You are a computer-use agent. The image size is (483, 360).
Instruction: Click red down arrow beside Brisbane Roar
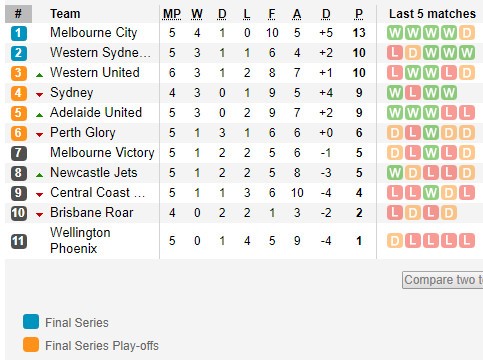[39, 215]
